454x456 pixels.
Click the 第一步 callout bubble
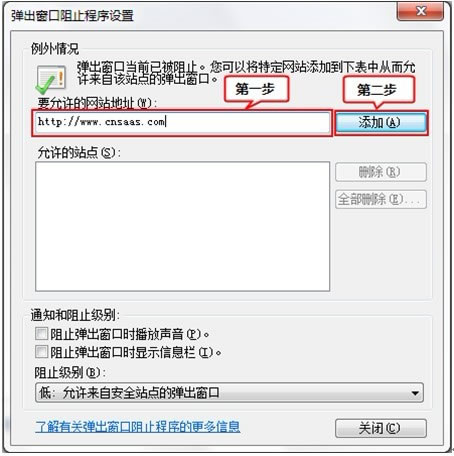[256, 89]
